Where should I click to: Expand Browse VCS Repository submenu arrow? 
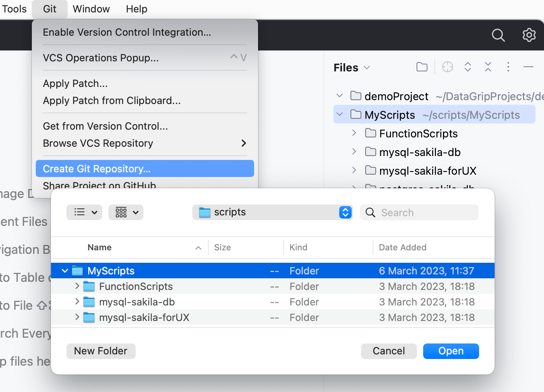click(244, 143)
